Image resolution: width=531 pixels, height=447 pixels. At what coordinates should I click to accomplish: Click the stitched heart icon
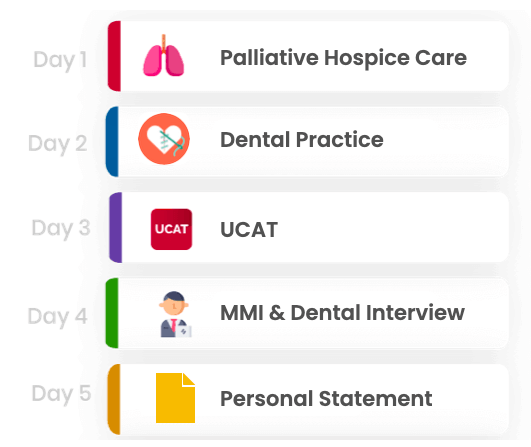tap(164, 139)
